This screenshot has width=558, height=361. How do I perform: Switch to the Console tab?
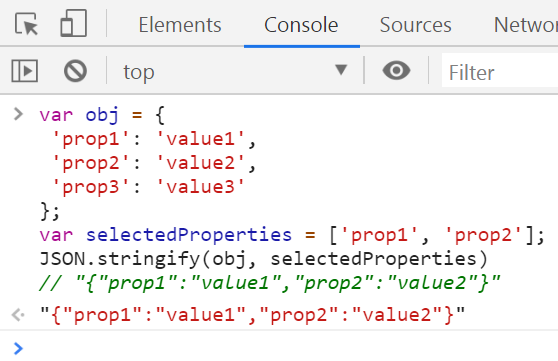[301, 25]
